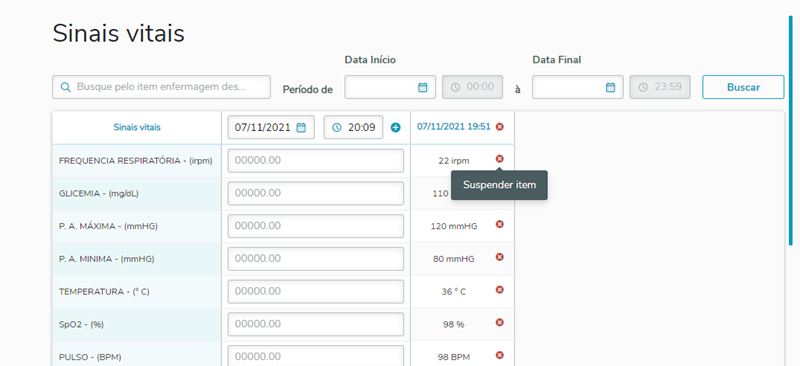Open the Data Final calendar icon
Screen dimensions: 800x366
click(x=610, y=87)
